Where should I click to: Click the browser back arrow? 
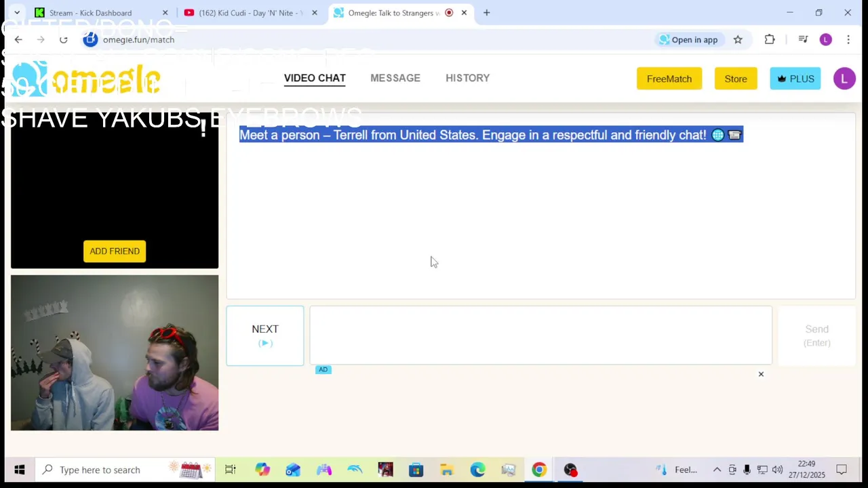click(x=18, y=40)
